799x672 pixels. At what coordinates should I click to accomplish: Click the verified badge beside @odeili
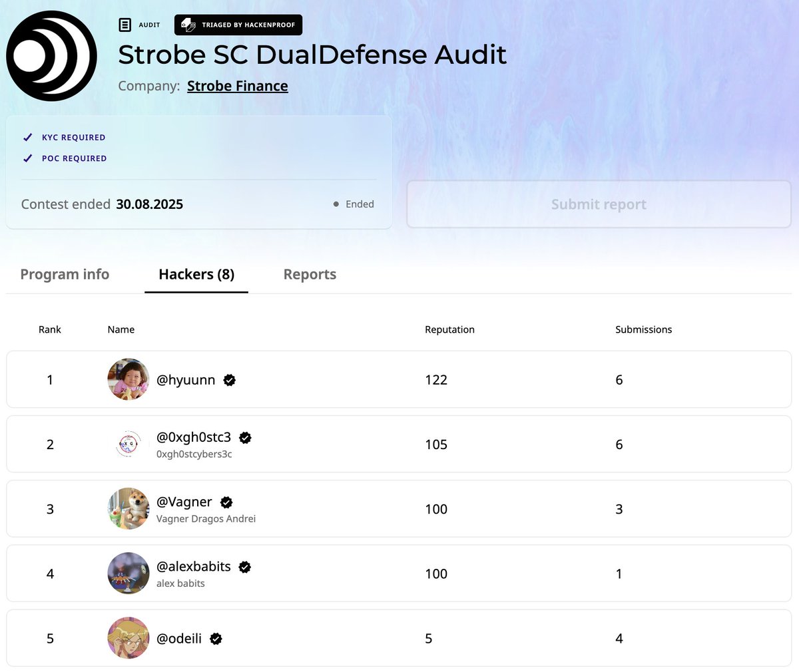(x=216, y=639)
